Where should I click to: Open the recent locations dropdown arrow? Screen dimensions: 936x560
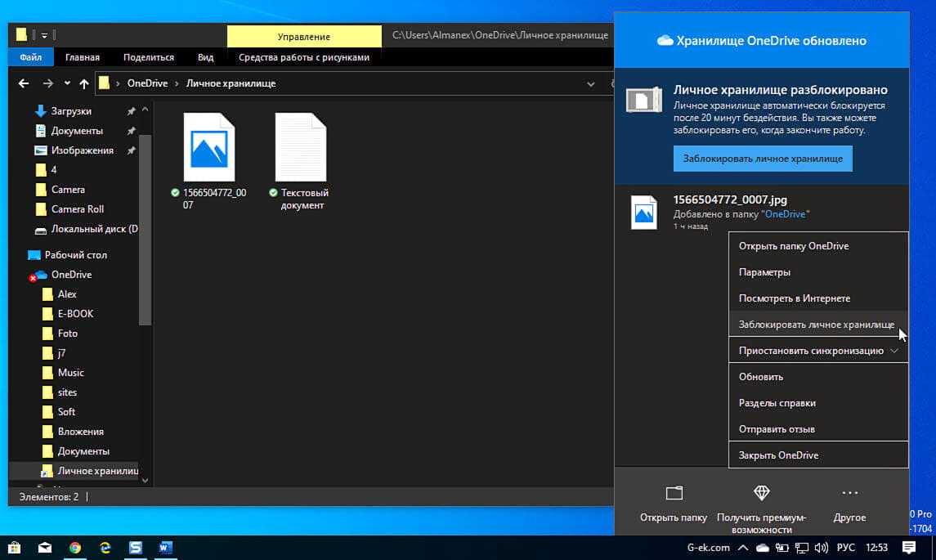[x=66, y=83]
